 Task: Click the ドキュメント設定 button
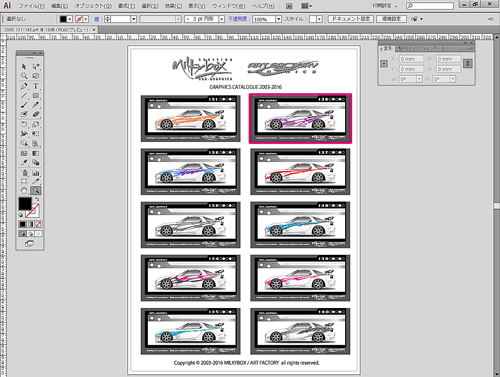coord(351,19)
